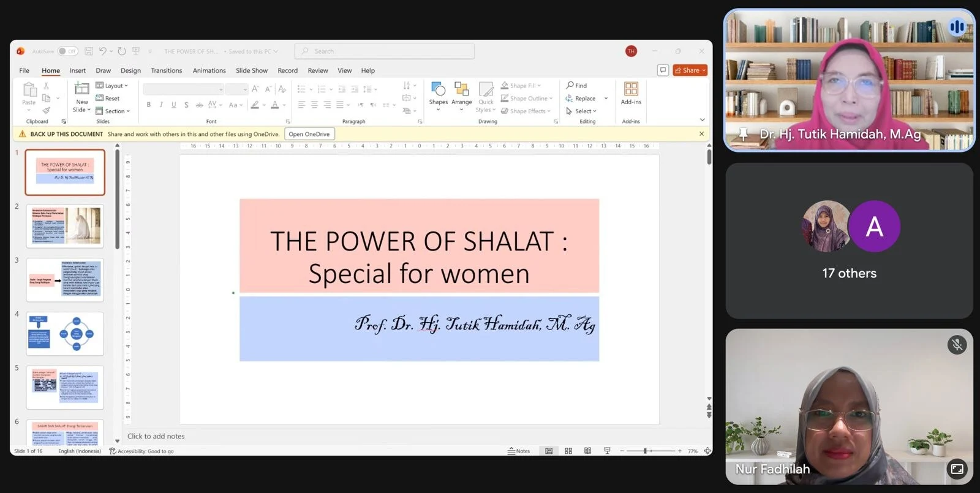Open the Slide Show tab
The image size is (980, 493).
pyautogui.click(x=252, y=70)
